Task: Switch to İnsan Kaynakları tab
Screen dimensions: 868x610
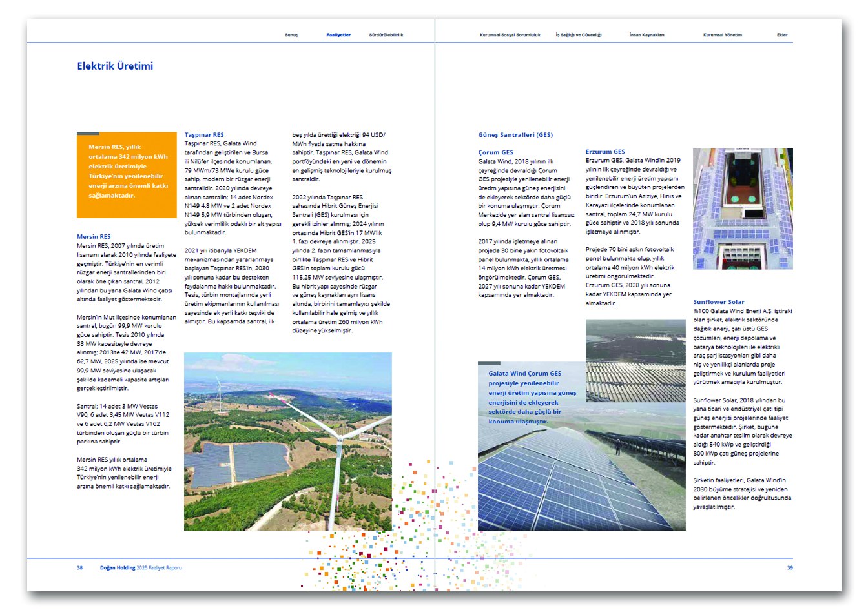Action: (x=646, y=35)
